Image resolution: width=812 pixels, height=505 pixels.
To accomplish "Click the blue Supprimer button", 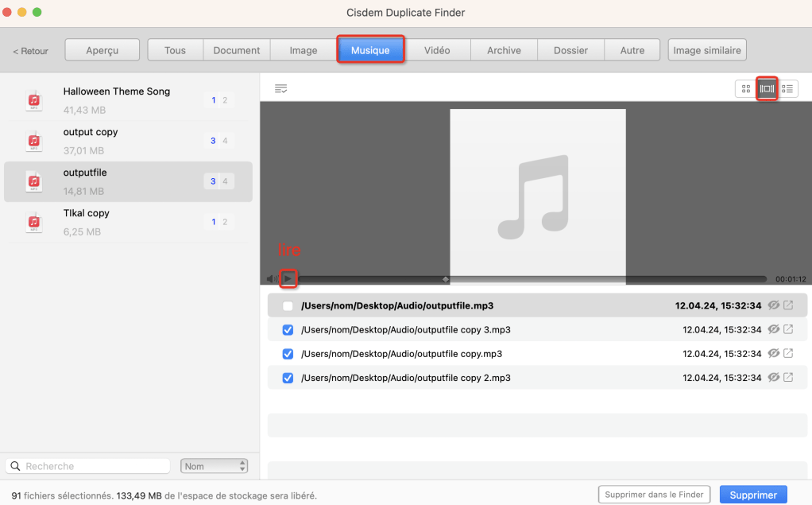I will (753, 495).
